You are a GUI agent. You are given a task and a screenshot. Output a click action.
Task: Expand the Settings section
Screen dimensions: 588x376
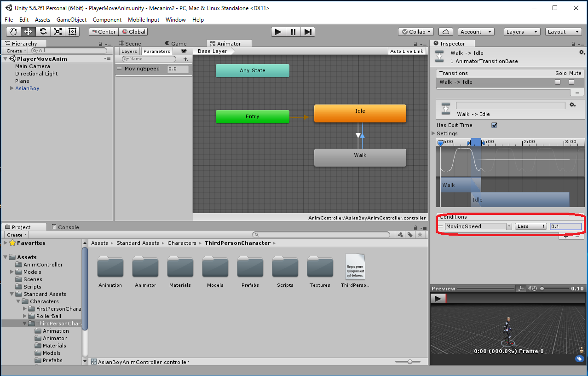coord(433,133)
